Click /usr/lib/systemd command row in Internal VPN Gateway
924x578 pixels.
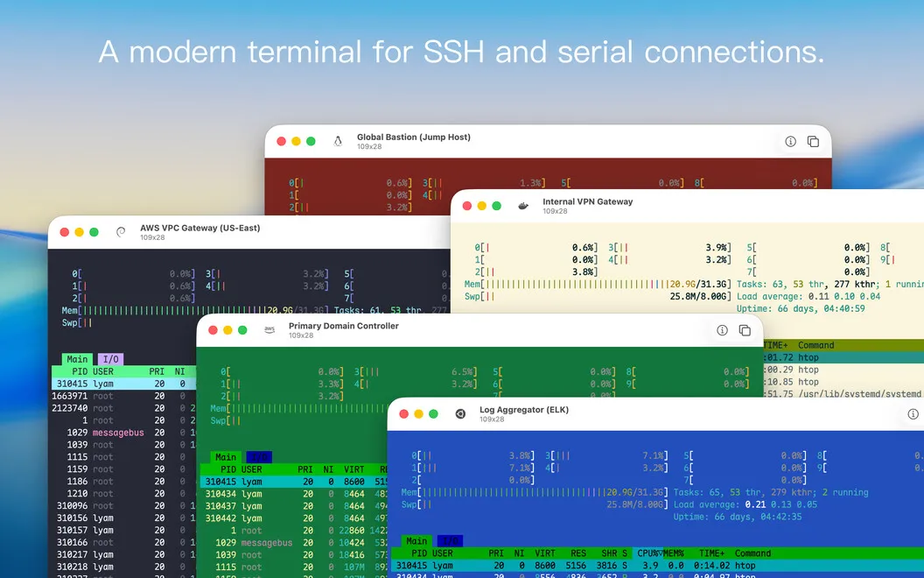click(x=843, y=393)
